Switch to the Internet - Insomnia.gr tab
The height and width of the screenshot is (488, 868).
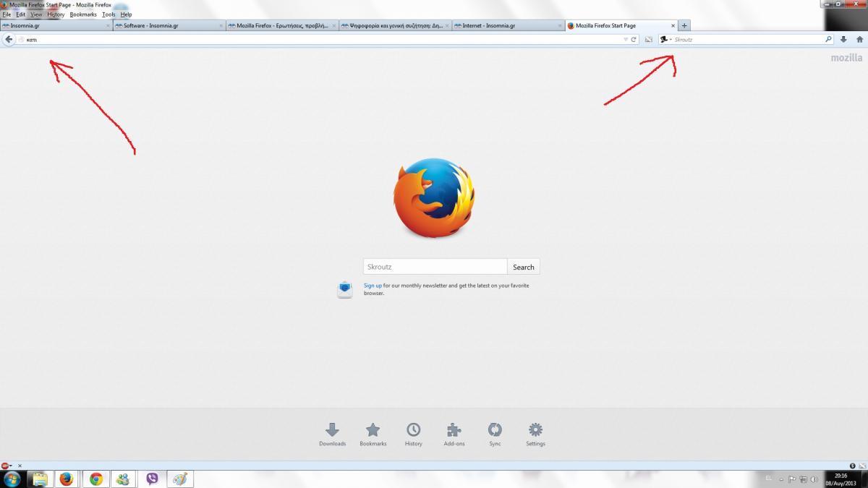508,26
